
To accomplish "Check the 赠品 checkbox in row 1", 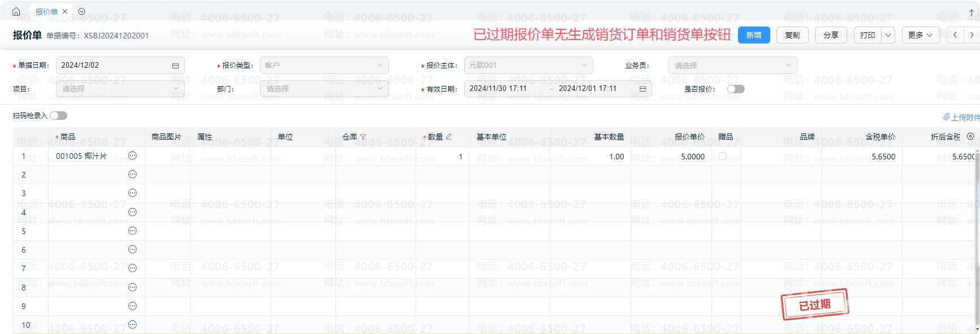I will (722, 156).
